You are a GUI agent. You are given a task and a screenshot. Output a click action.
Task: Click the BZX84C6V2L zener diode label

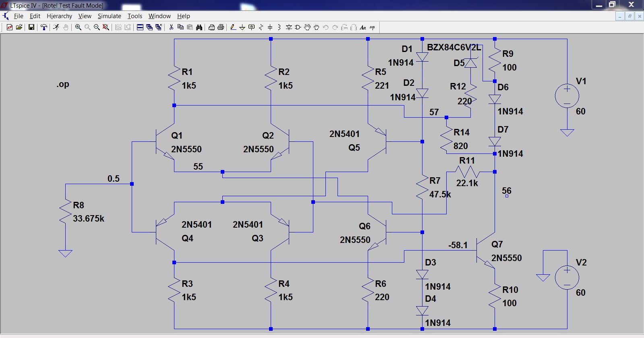coord(454,47)
